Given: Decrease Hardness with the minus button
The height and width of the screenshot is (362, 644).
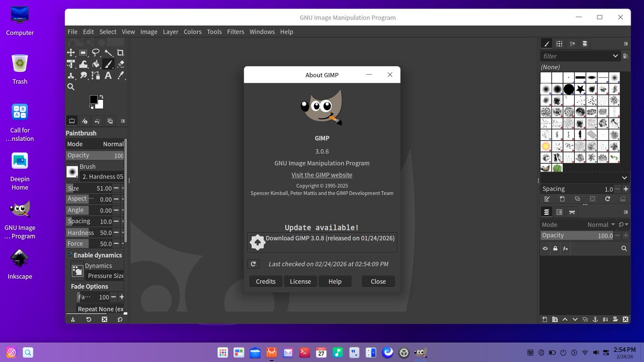Looking at the screenshot, I should pos(116,233).
